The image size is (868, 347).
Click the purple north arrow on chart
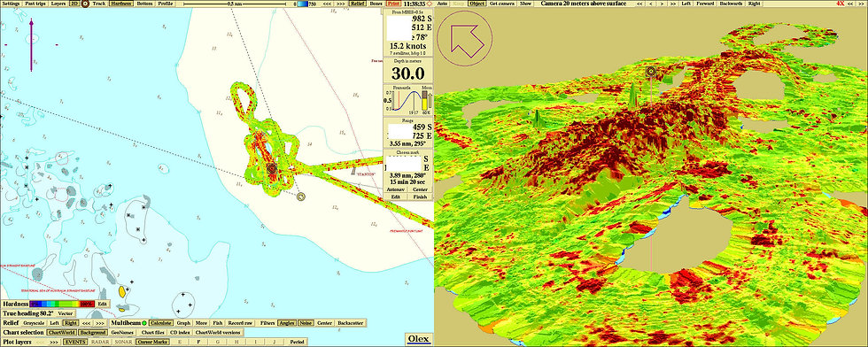pos(32,44)
